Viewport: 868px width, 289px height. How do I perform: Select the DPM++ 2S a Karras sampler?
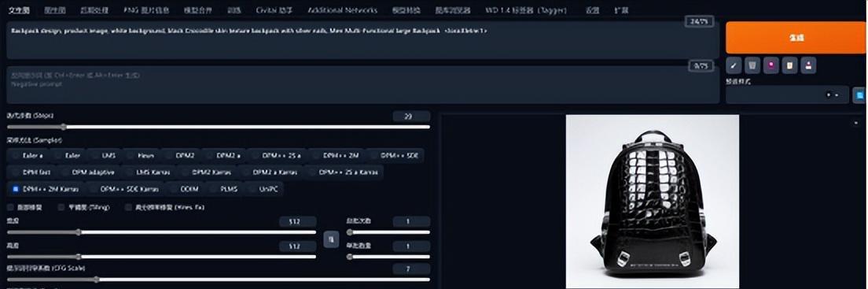(344, 172)
